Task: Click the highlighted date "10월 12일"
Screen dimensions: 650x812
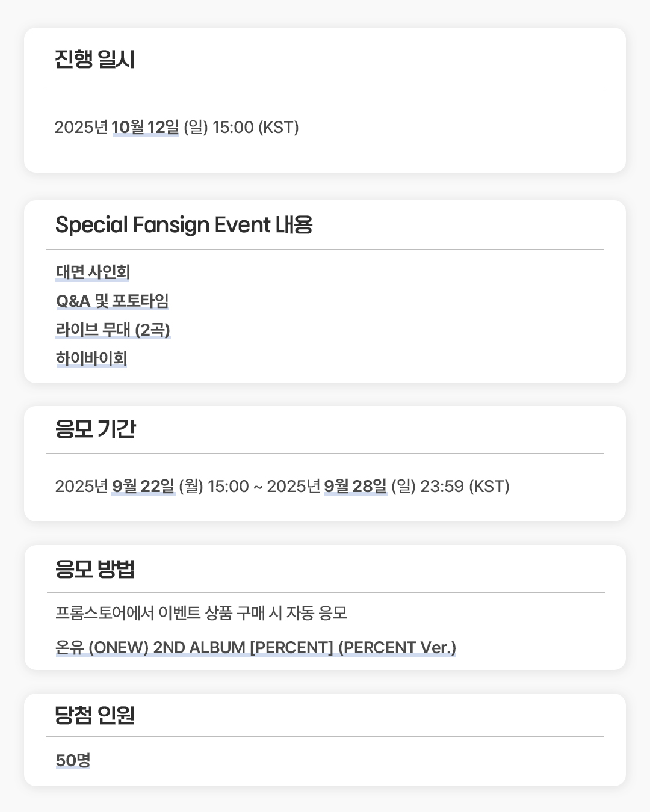Action: (145, 127)
